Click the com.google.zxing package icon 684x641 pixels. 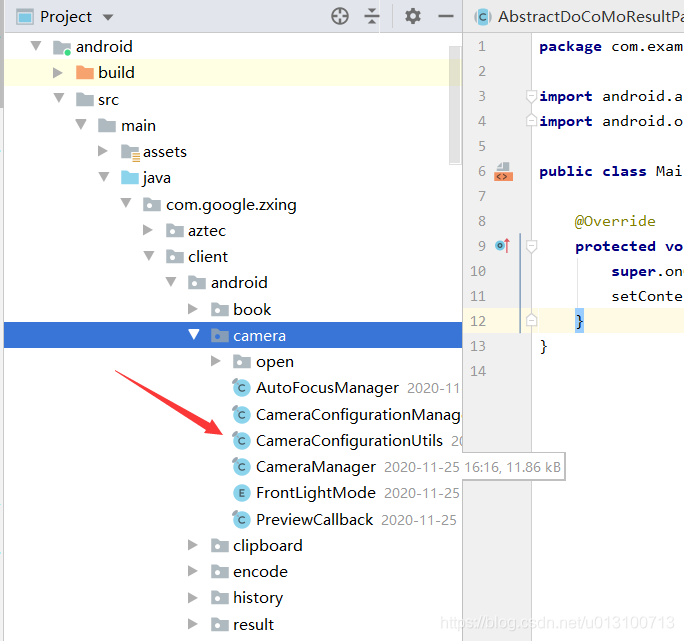[x=152, y=204]
